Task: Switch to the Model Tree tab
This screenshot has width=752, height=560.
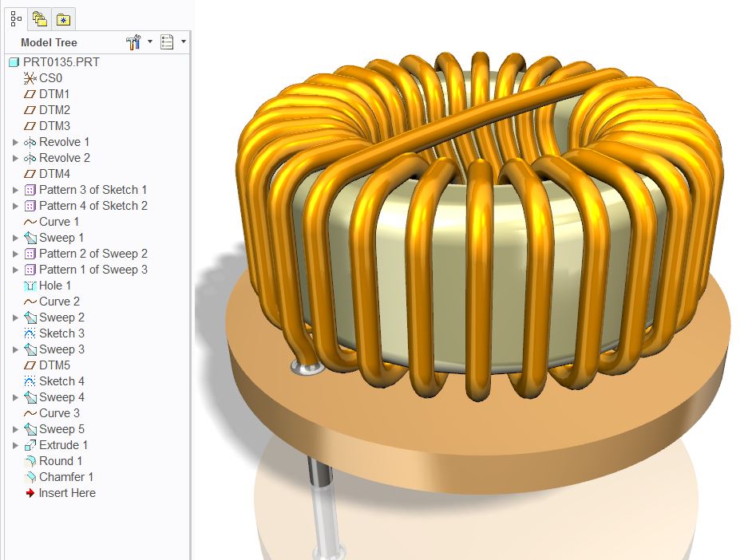Action: coord(16,19)
